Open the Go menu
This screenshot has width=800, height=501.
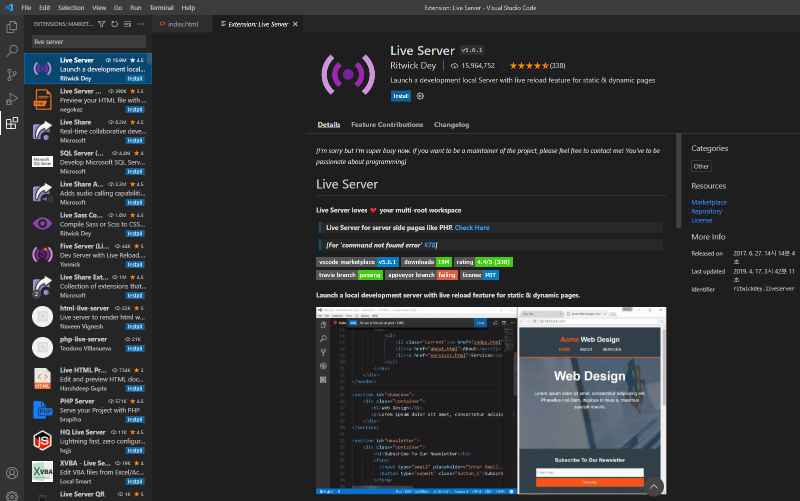coord(118,8)
